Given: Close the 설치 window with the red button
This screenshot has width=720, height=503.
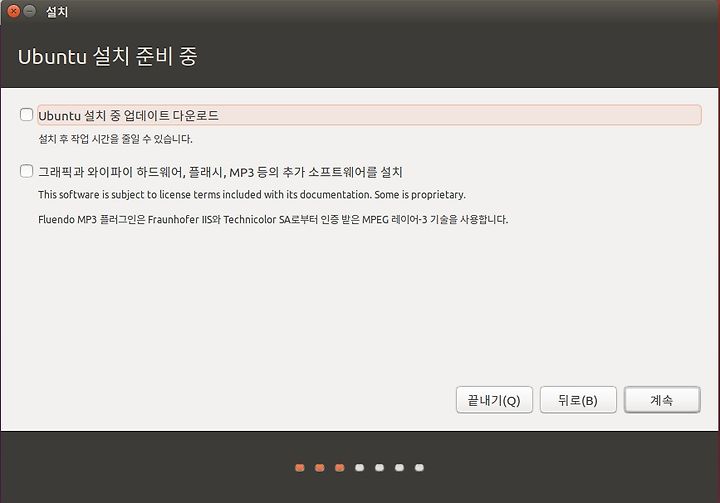Looking at the screenshot, I should click(14, 11).
